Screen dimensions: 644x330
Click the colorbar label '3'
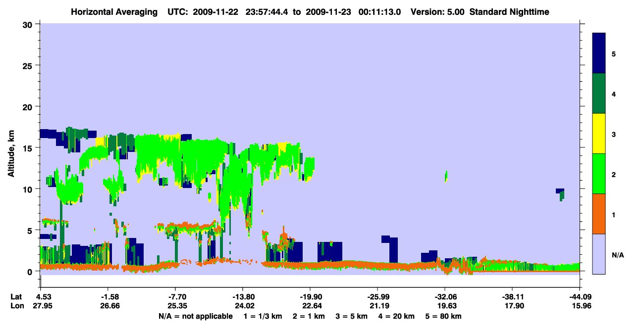click(x=614, y=134)
